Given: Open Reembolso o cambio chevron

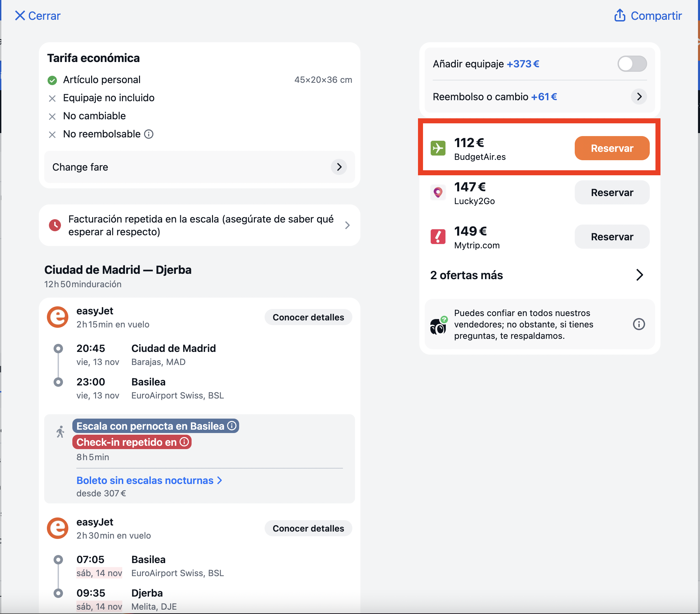Looking at the screenshot, I should click(x=639, y=97).
